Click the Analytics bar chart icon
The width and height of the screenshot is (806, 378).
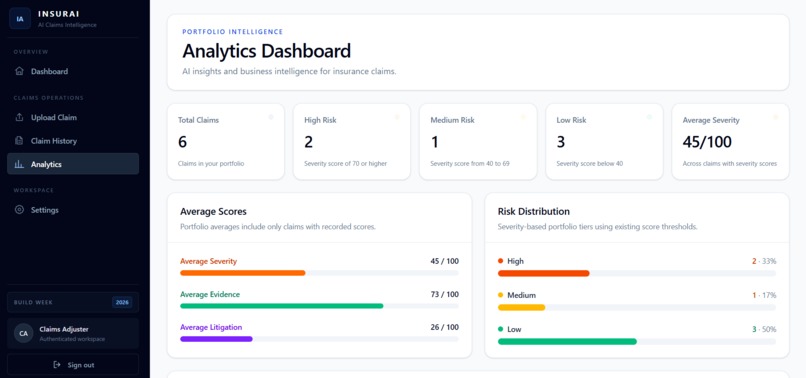(20, 164)
